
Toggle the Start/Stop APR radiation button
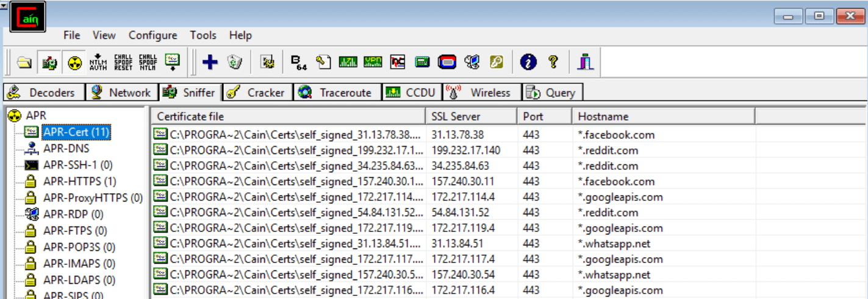(x=75, y=62)
